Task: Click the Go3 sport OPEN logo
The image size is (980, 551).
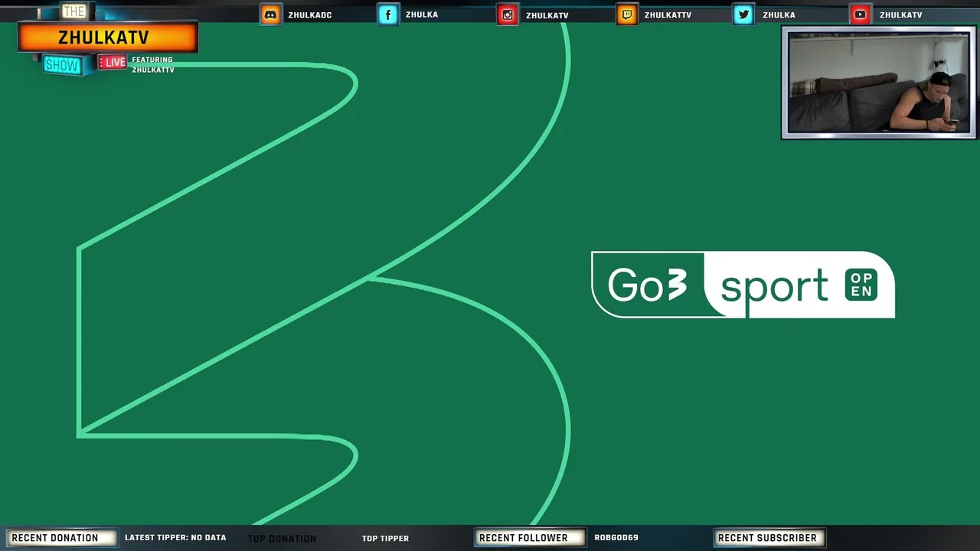Action: (x=743, y=285)
